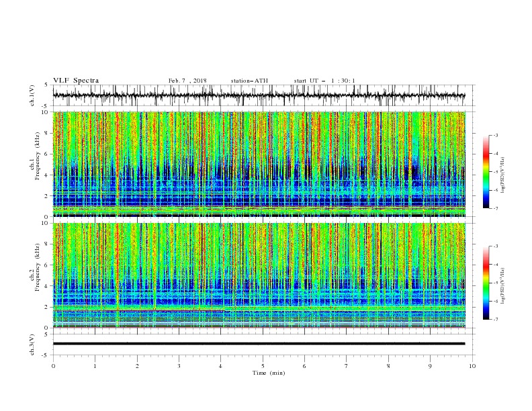Click the "ch.1(V)" waveform axis label

tap(32, 95)
